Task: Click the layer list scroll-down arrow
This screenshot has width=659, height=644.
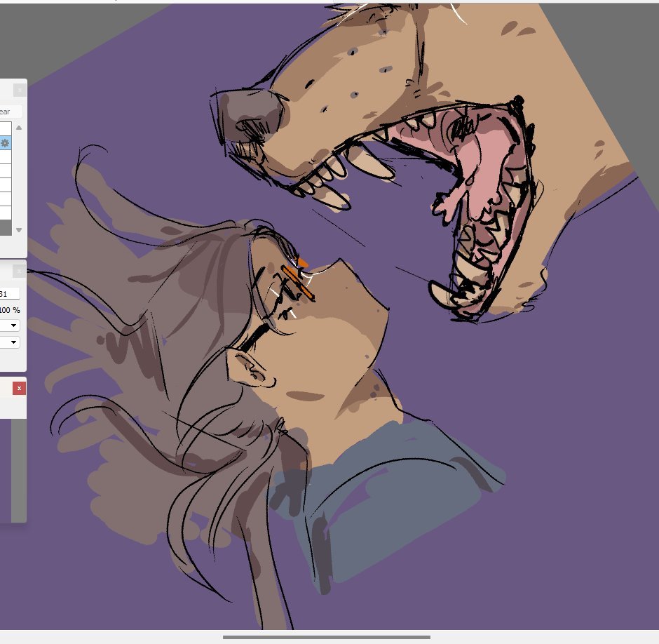Action: (x=19, y=230)
